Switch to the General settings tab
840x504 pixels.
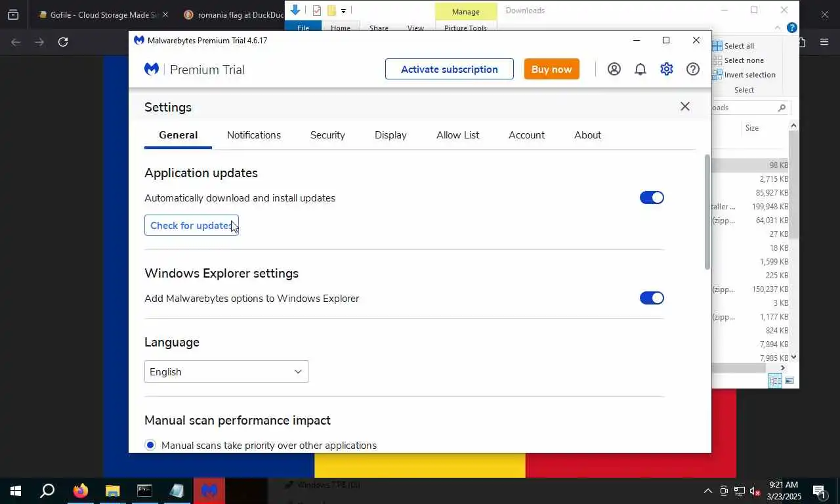click(178, 135)
